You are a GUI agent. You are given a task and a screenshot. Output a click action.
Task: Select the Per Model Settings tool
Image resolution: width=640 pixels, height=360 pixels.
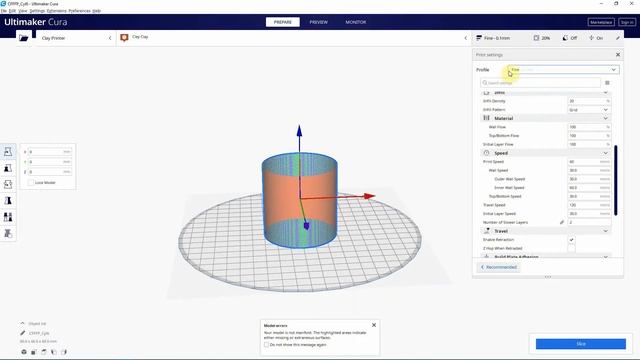8,217
